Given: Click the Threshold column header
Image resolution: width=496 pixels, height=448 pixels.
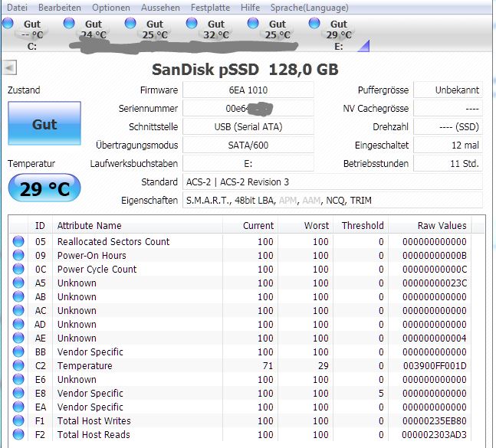Looking at the screenshot, I should [x=360, y=226].
